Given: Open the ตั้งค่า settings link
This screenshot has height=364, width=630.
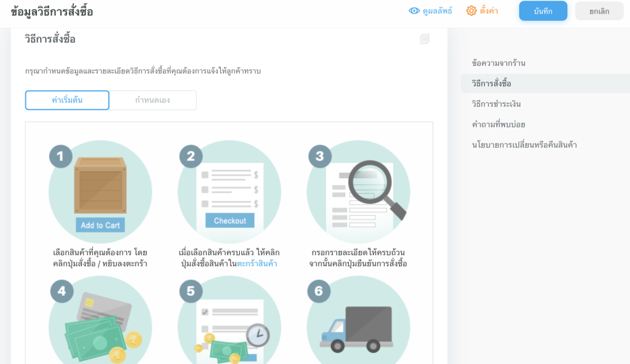Looking at the screenshot, I should 489,11.
